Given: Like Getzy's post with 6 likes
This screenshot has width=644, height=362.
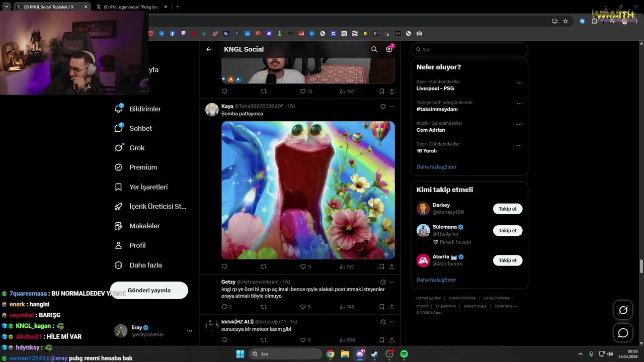Looking at the screenshot, I should coord(305,307).
